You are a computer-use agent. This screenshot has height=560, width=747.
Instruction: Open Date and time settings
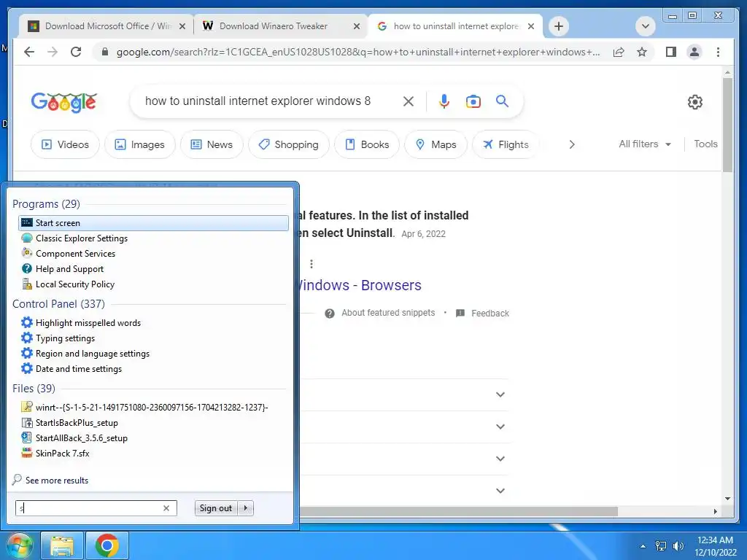click(79, 368)
